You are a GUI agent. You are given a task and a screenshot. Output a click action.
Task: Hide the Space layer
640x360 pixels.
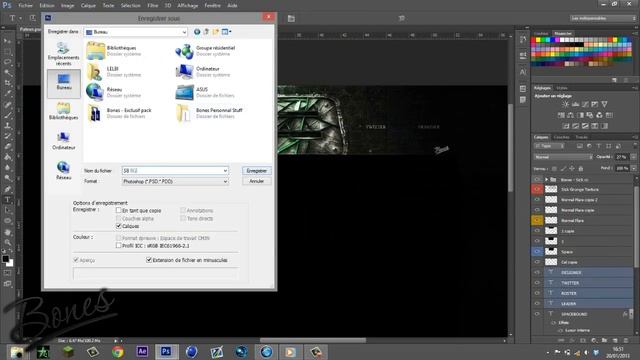(x=537, y=251)
